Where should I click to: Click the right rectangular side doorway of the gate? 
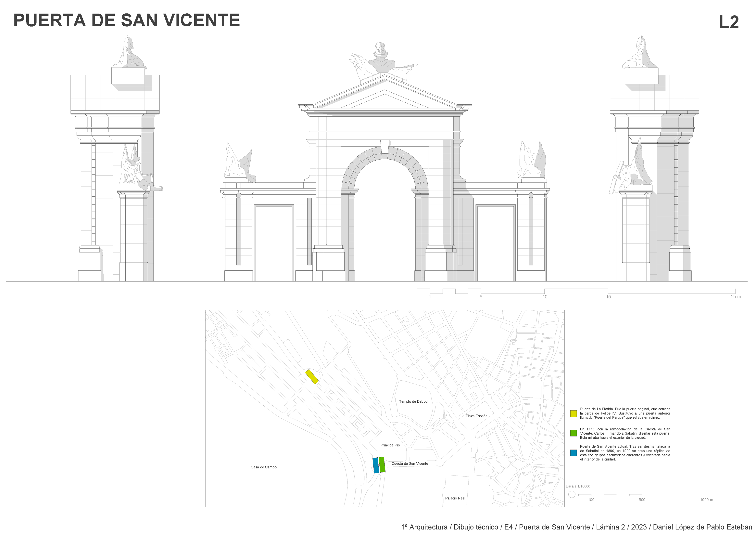pos(495,243)
